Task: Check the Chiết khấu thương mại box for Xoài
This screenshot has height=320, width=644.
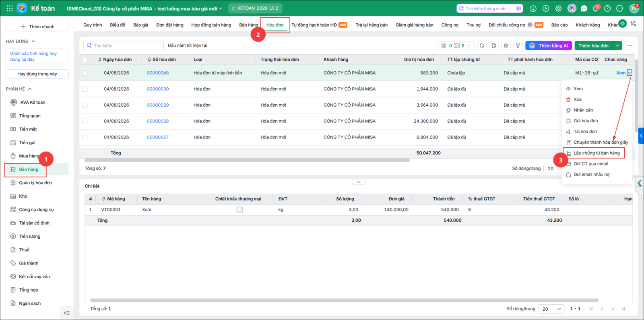Action: (239, 210)
